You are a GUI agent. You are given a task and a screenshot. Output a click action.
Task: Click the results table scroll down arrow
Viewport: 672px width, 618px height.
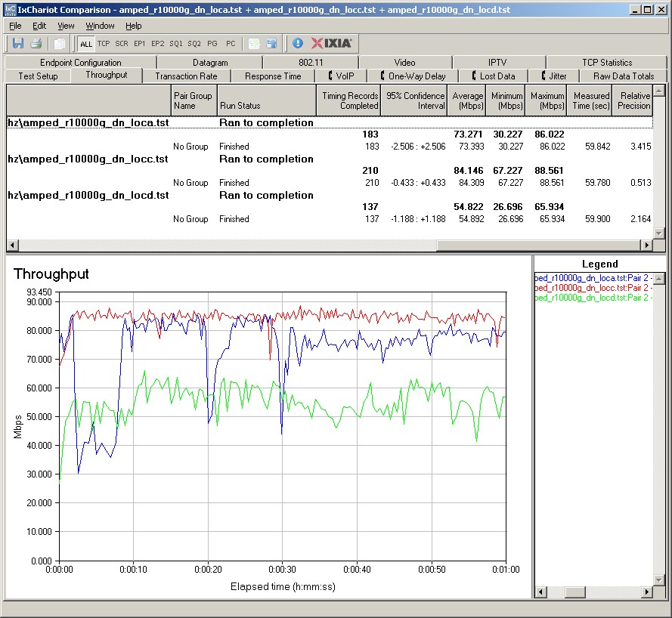tap(658, 233)
